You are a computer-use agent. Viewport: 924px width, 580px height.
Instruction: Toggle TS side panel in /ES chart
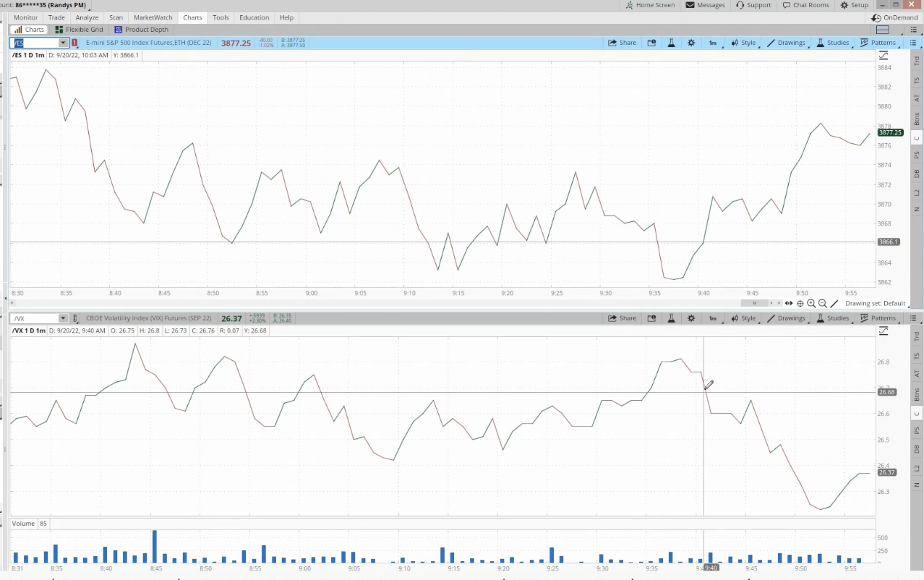tap(917, 80)
